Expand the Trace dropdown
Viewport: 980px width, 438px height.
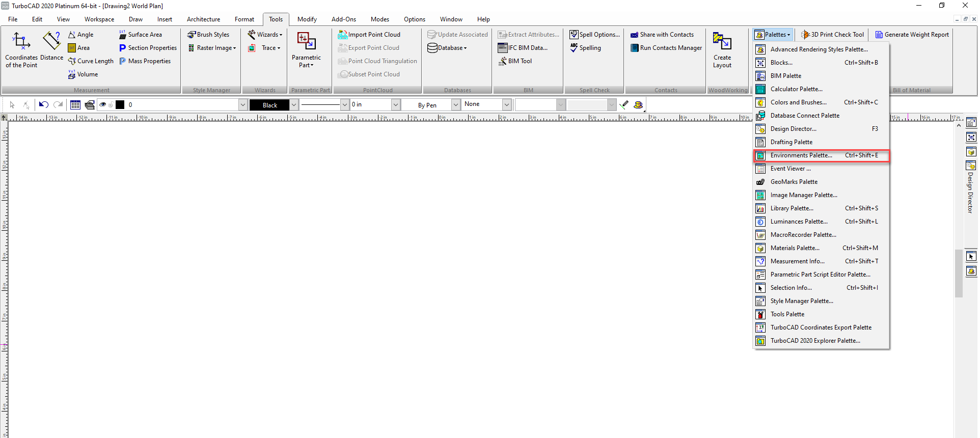[264, 48]
